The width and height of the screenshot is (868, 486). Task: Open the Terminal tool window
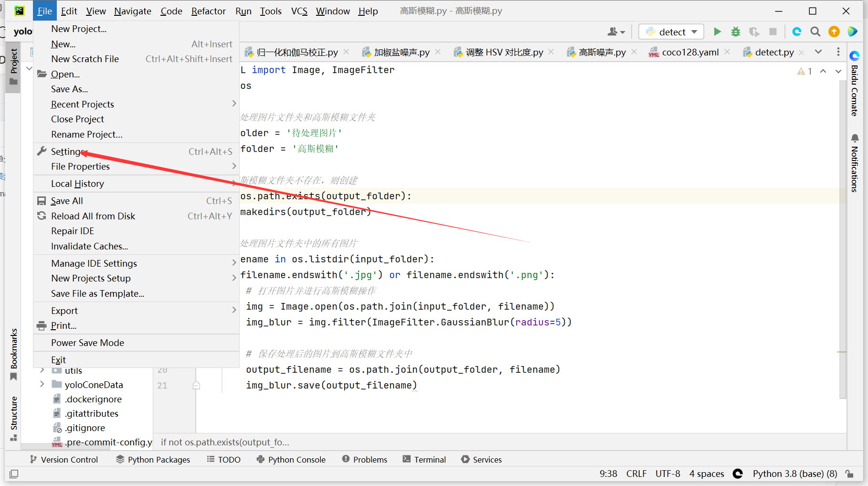(x=424, y=459)
